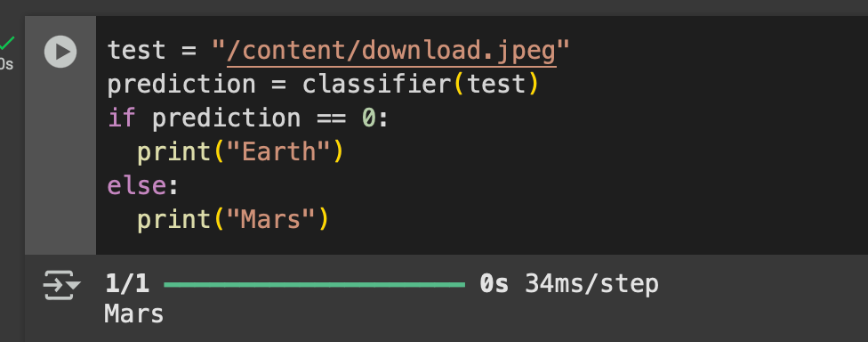Click the green progress bar in the output

coord(315,285)
